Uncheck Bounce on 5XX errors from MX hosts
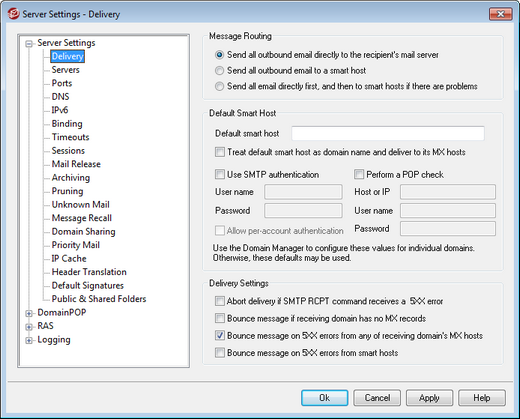Viewport: 520px width, 419px height. click(220, 335)
